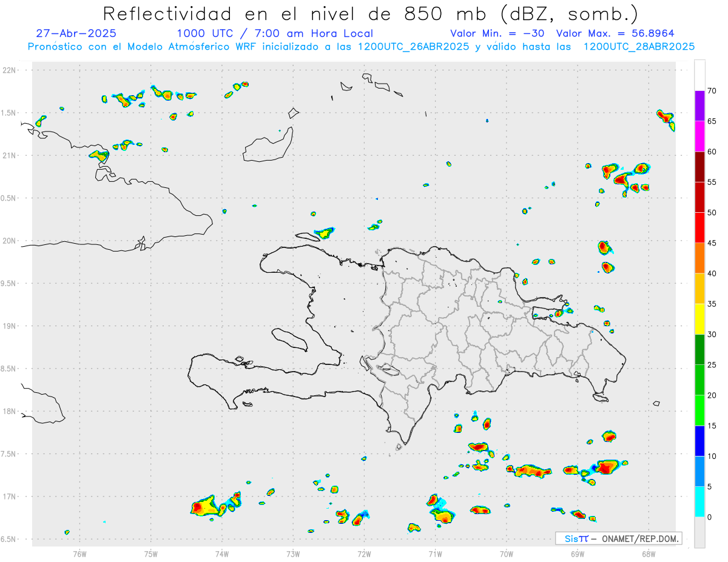Click the colorbar label '15'
Image resolution: width=728 pixels, height=562 pixels.
click(x=712, y=426)
